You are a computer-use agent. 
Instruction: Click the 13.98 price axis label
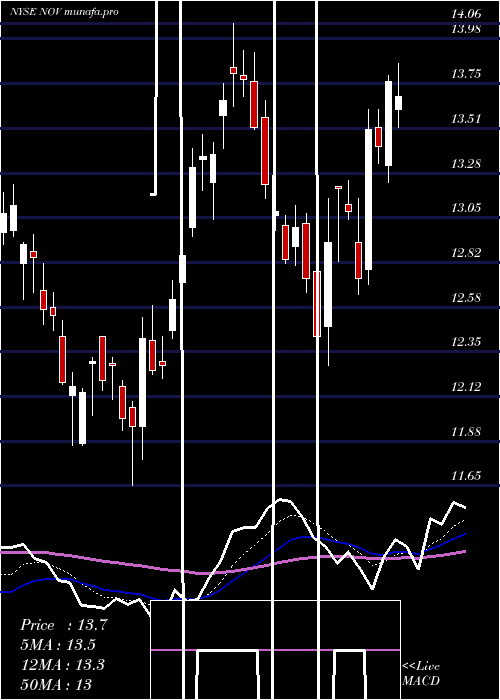point(466,29)
